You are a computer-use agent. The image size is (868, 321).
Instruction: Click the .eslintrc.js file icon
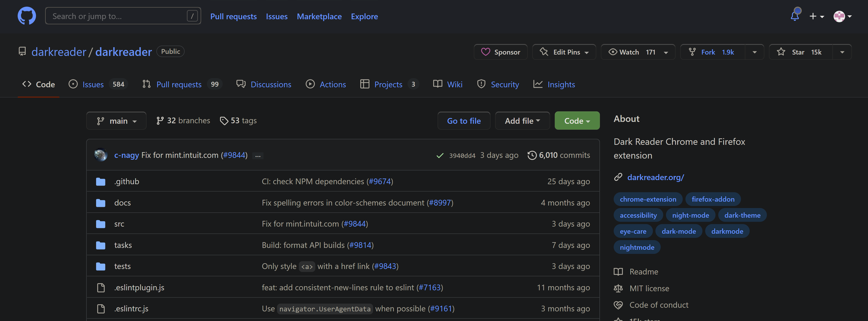tap(101, 309)
